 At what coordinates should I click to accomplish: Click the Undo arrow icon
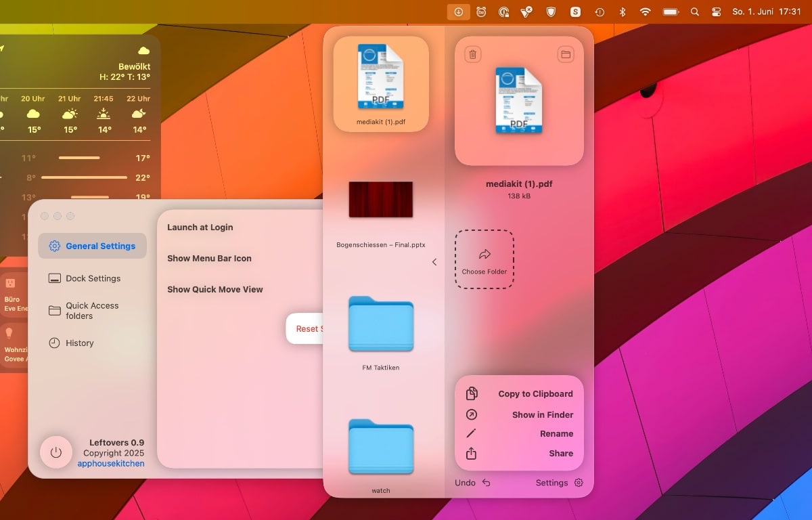tap(486, 483)
